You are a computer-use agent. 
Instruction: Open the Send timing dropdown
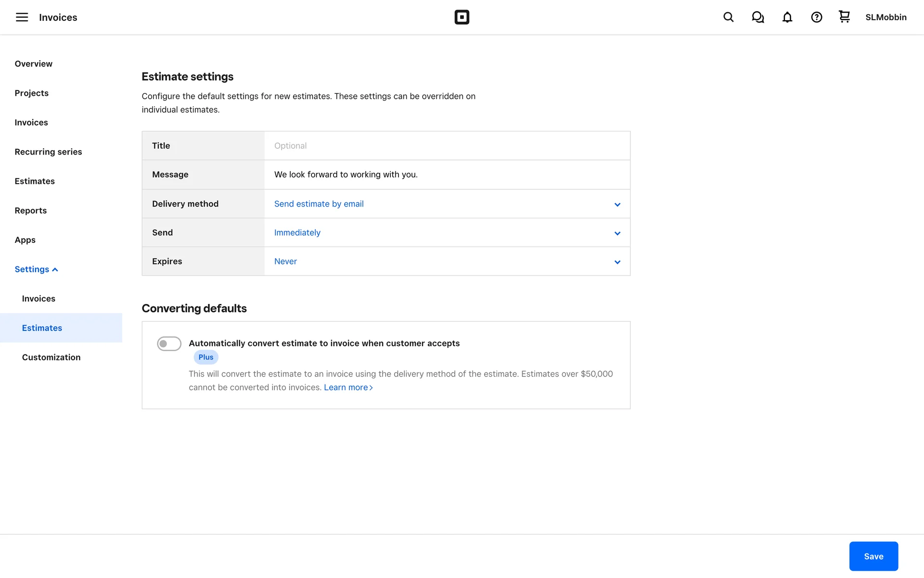447,233
